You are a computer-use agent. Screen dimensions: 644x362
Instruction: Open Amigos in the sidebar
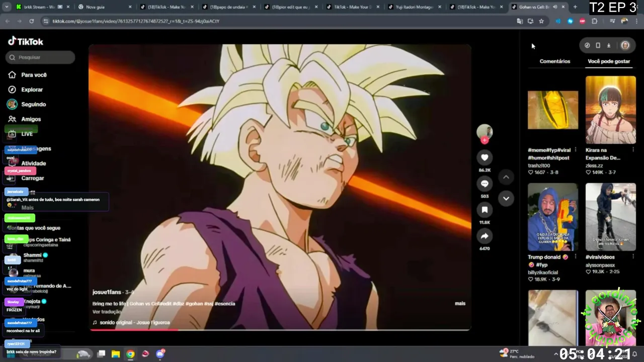pos(31,119)
